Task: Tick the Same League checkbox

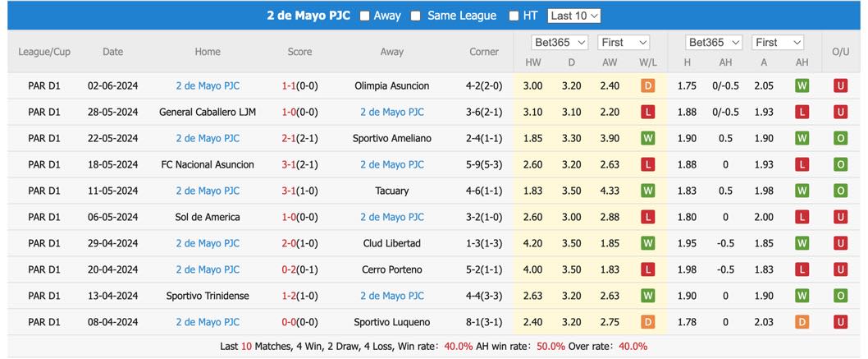Action: tap(415, 16)
